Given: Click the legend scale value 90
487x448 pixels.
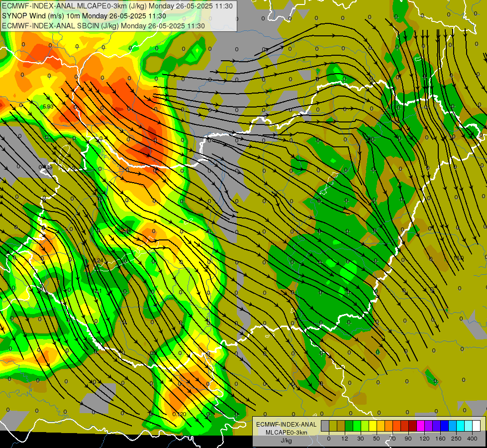Looking at the screenshot, I should 408,439.
